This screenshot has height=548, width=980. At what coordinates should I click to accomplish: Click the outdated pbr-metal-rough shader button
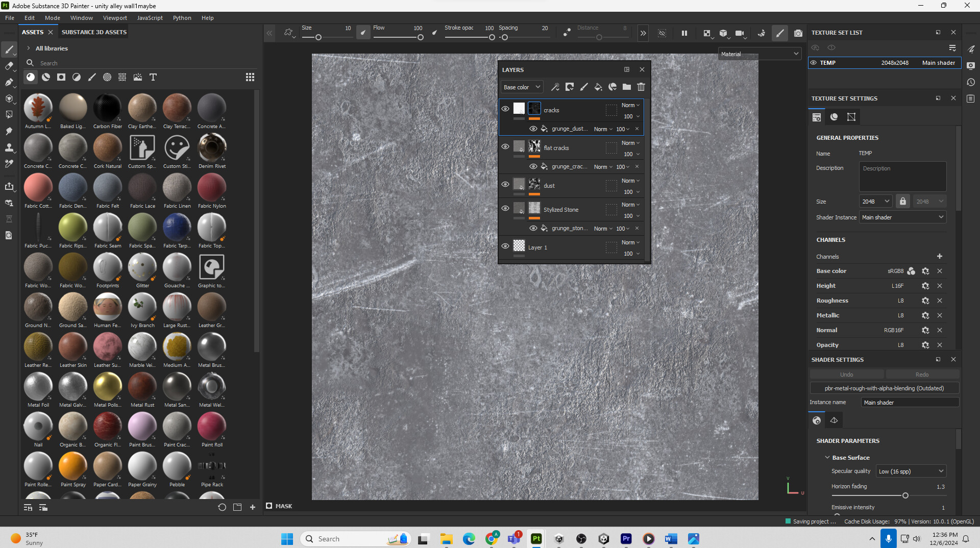[884, 388]
